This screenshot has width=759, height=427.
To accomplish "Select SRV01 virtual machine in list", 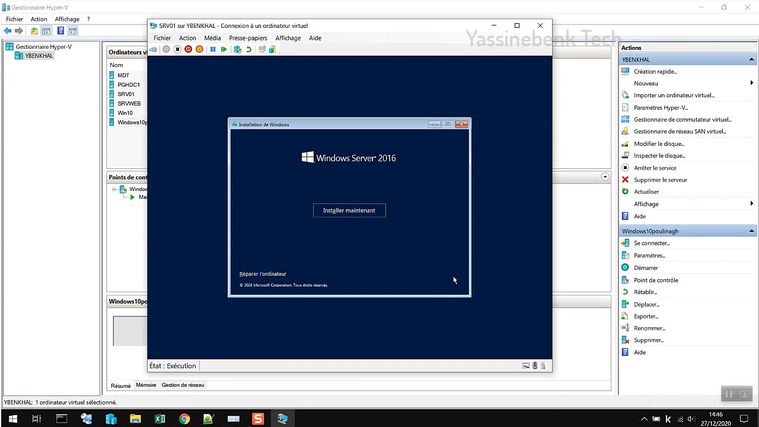I will click(x=126, y=94).
